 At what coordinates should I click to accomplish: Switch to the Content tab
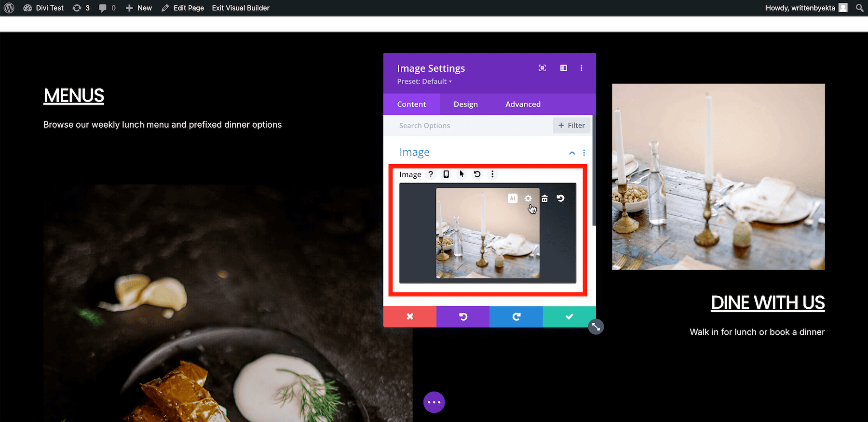pos(411,104)
